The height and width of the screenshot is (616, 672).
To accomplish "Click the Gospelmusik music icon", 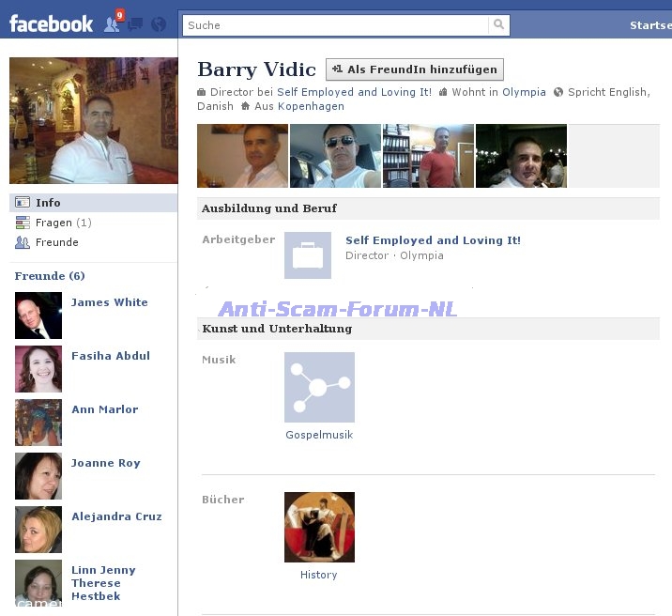I will 319,387.
